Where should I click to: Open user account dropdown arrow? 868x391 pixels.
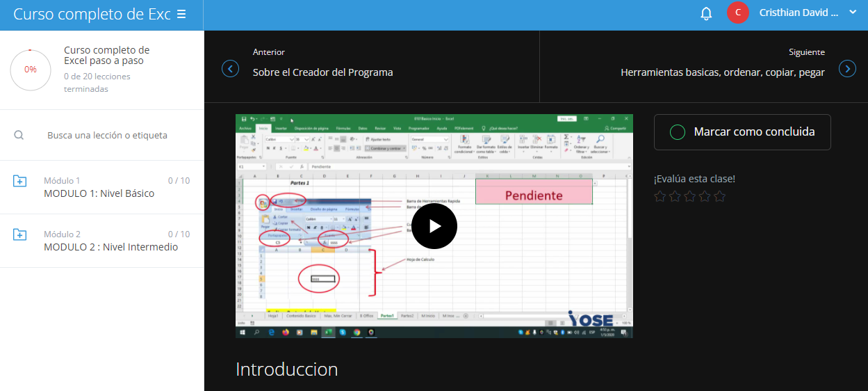point(853,13)
